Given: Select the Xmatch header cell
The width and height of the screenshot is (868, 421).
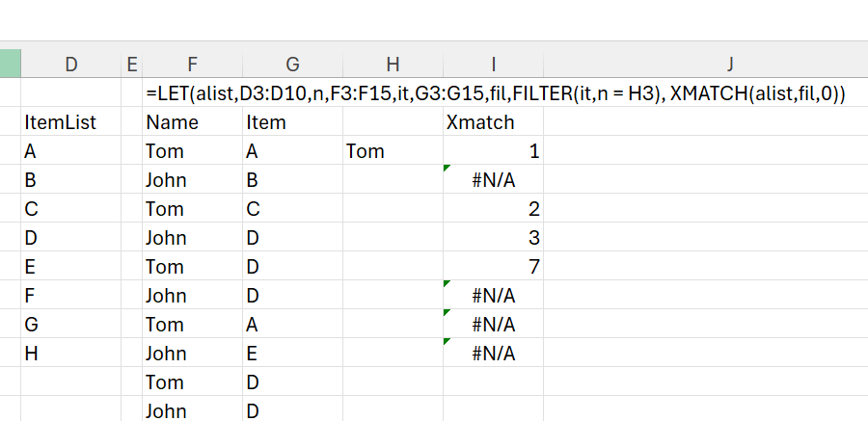Looking at the screenshot, I should coord(480,122).
